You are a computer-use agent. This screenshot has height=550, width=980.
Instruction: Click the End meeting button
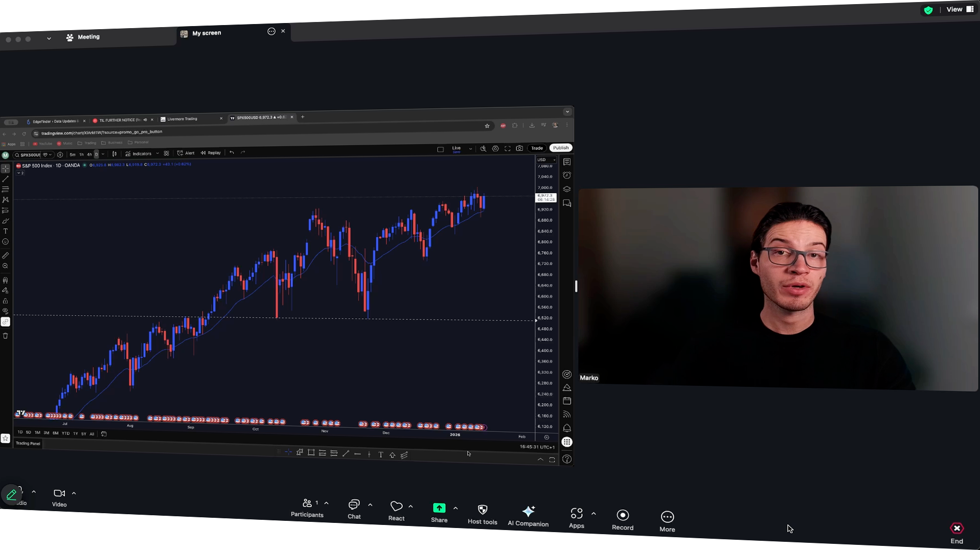coord(956,534)
